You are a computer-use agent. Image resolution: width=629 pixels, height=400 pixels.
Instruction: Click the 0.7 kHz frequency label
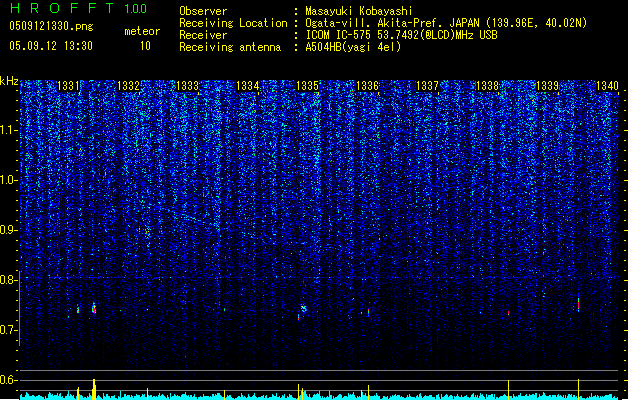pyautogui.click(x=9, y=330)
